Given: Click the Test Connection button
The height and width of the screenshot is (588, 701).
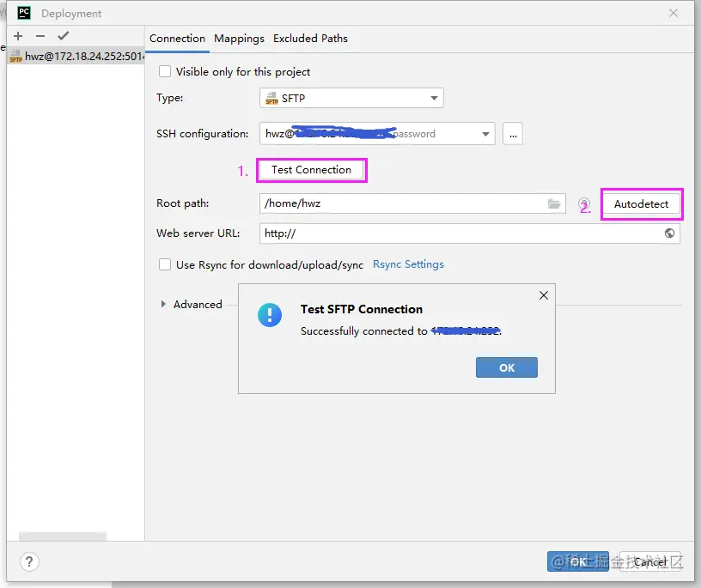Looking at the screenshot, I should tap(311, 170).
